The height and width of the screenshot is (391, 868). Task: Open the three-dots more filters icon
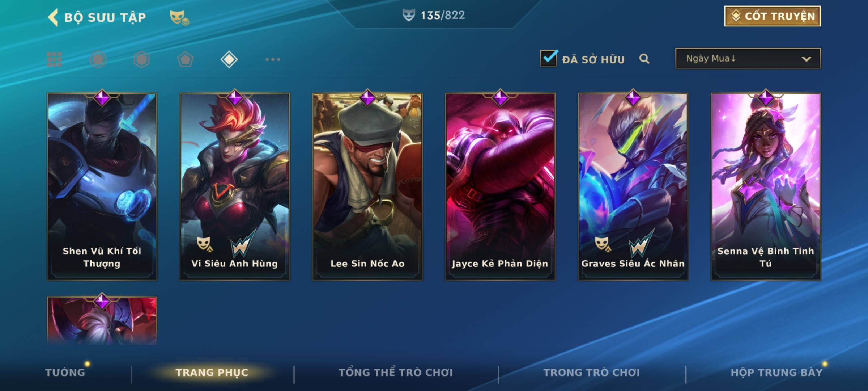click(x=273, y=59)
